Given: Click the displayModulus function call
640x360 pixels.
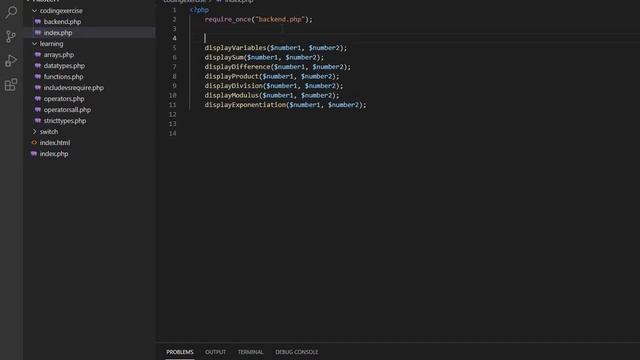Looking at the screenshot, I should coord(272,96).
